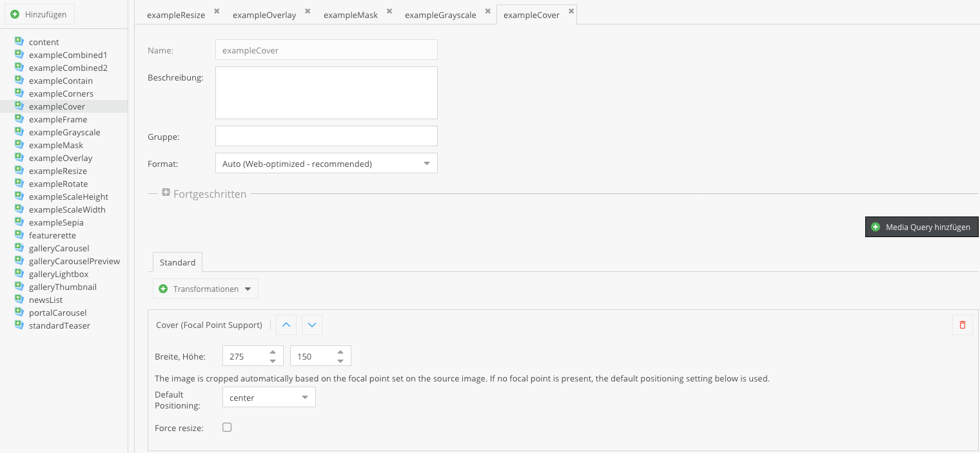Viewport: 980px width, 453px height.
Task: Select the Standard media query tab
Action: click(177, 262)
